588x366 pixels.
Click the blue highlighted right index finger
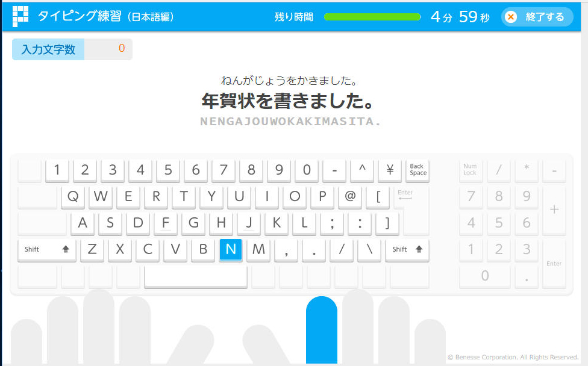pos(322,330)
